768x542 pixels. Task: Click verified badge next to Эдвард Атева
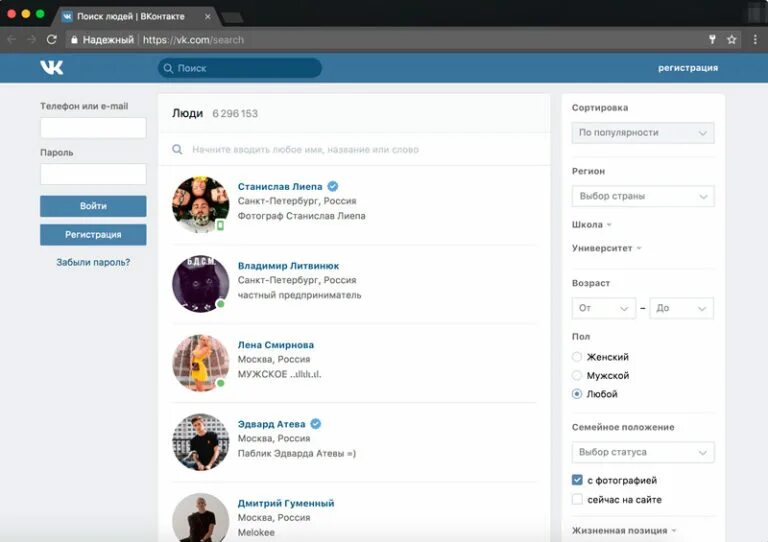click(x=316, y=424)
